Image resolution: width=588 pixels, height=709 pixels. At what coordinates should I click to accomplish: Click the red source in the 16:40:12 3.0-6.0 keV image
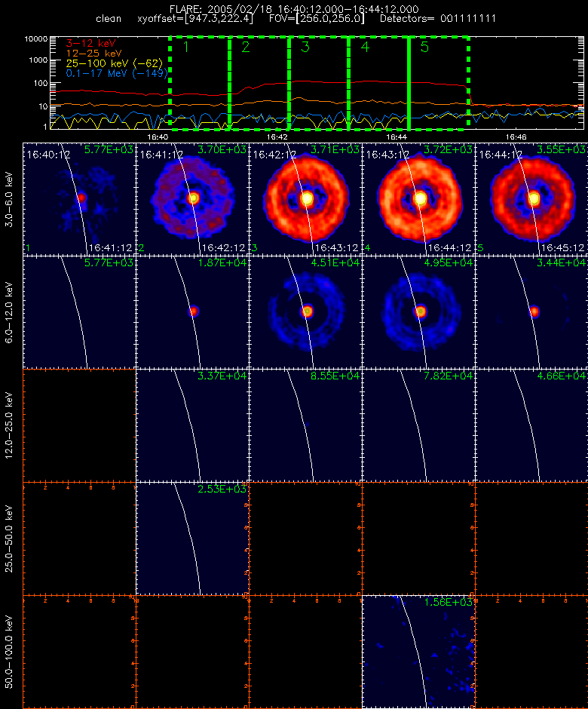[x=81, y=198]
